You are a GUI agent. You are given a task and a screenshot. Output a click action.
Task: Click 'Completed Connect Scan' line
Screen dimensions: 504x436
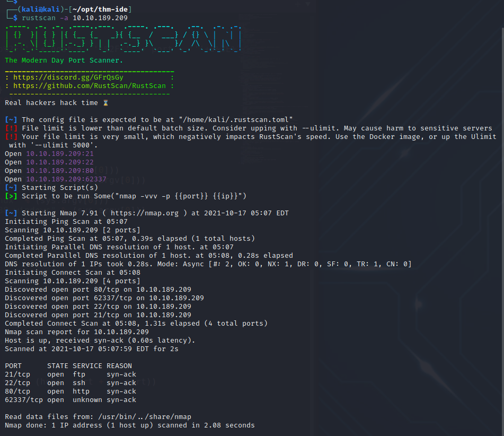136,324
